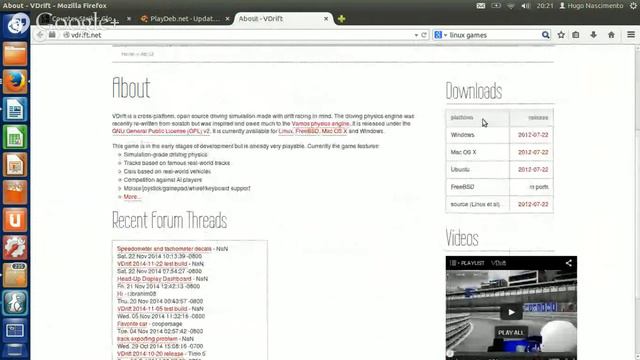Open LibreOffice Impress from the dock
640x360 pixels.
click(x=15, y=164)
